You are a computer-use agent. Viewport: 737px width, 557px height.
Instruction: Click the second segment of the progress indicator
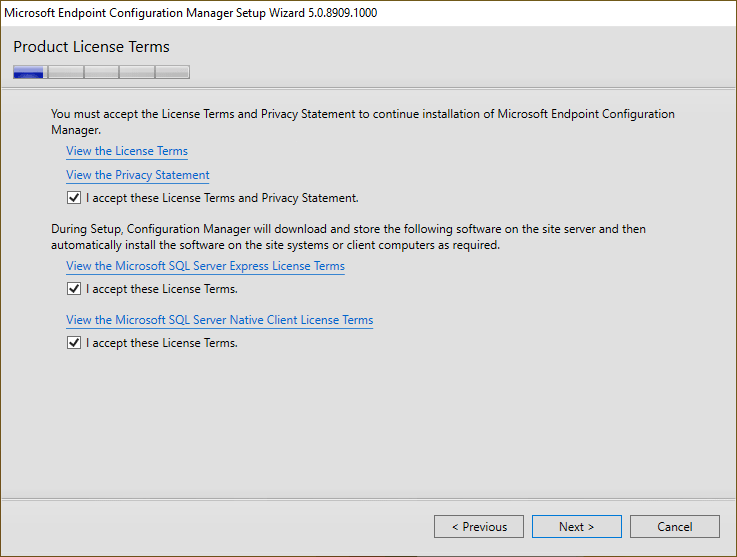pyautogui.click(x=65, y=72)
